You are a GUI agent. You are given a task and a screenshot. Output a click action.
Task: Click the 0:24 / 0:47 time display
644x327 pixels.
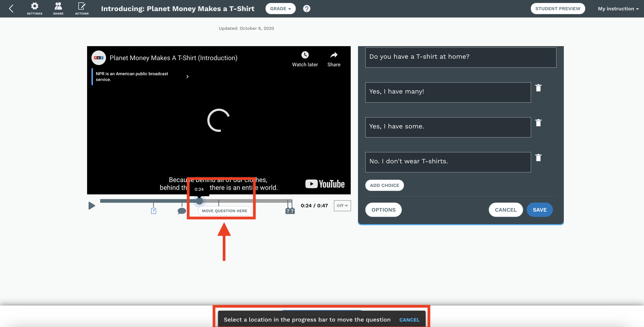pyautogui.click(x=314, y=206)
